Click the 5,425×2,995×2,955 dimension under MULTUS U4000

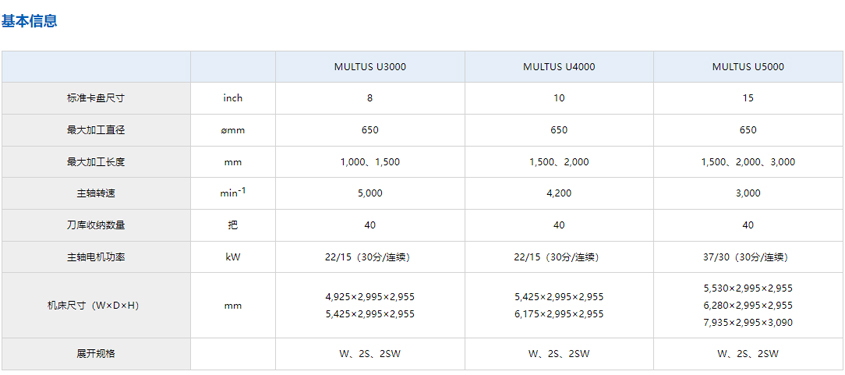559,297
